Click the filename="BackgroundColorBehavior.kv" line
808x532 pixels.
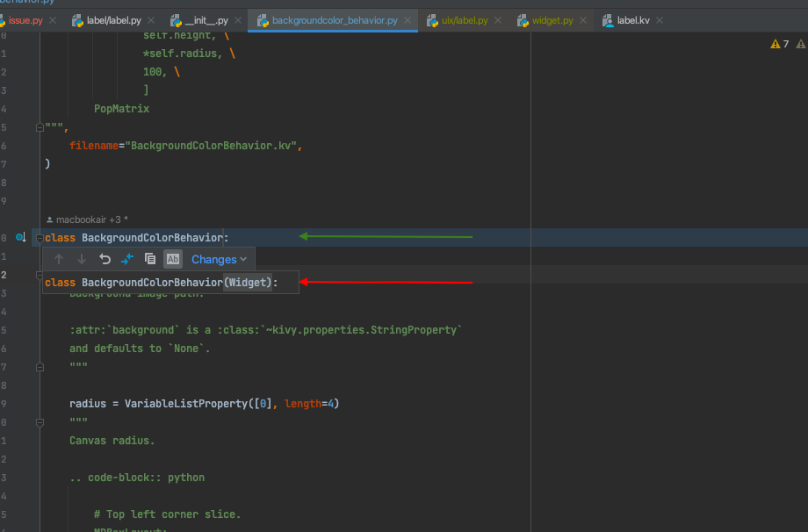coord(185,146)
